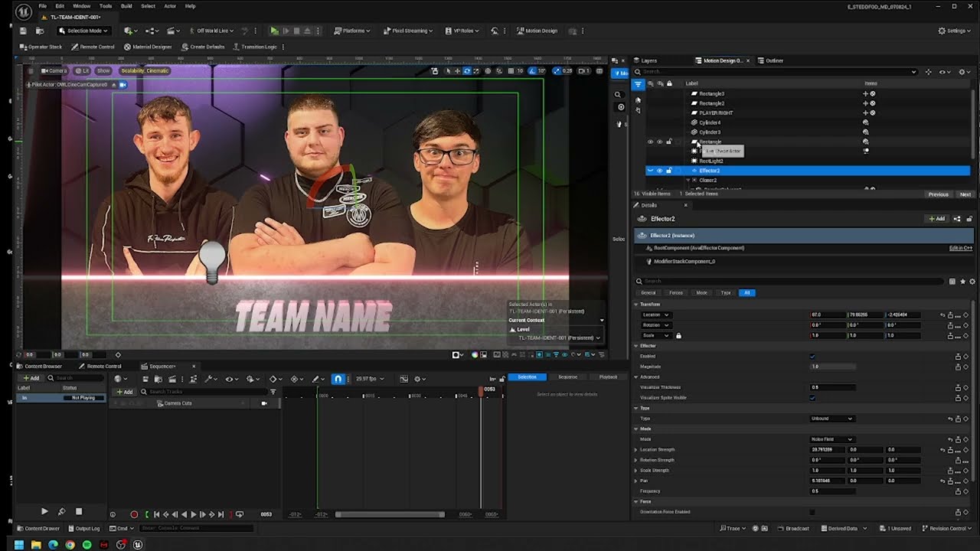Image resolution: width=980 pixels, height=551 pixels.
Task: Toggle the Effector Enabled checkbox
Action: (x=812, y=356)
